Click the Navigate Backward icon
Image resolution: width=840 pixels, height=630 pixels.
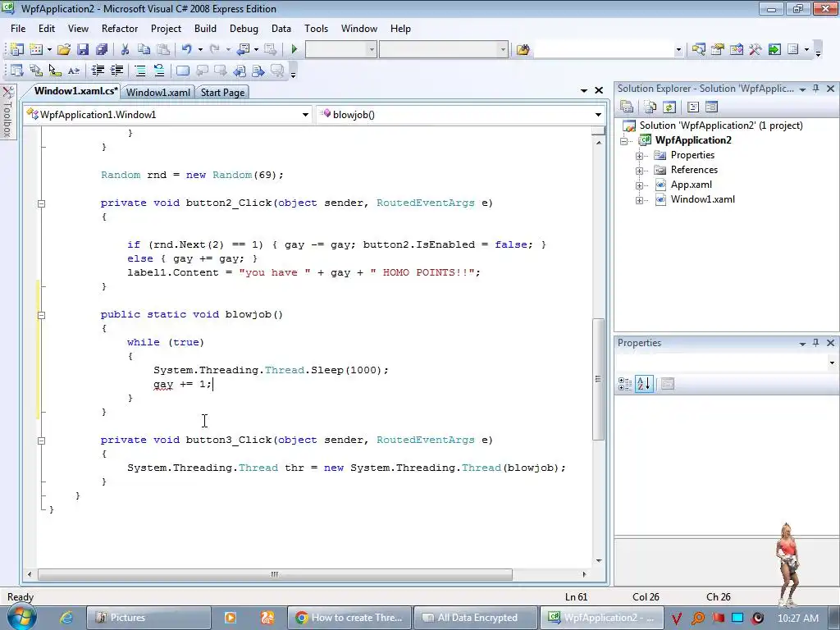coord(243,49)
